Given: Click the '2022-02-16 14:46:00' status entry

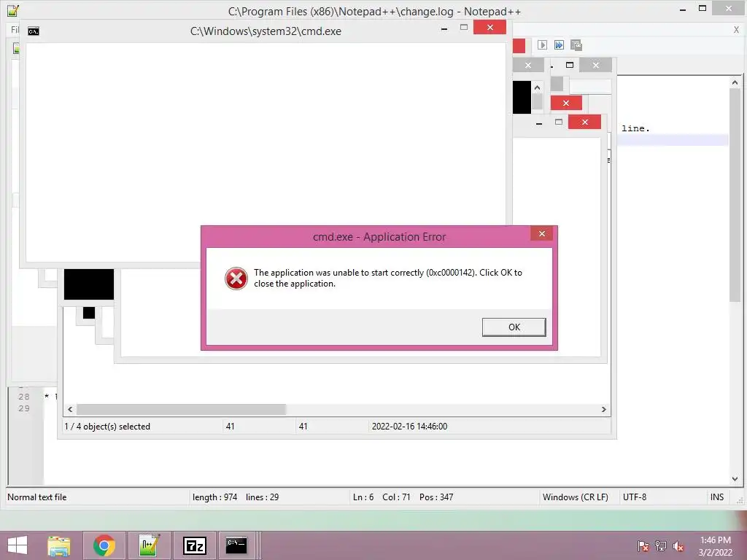Looking at the screenshot, I should [x=409, y=427].
